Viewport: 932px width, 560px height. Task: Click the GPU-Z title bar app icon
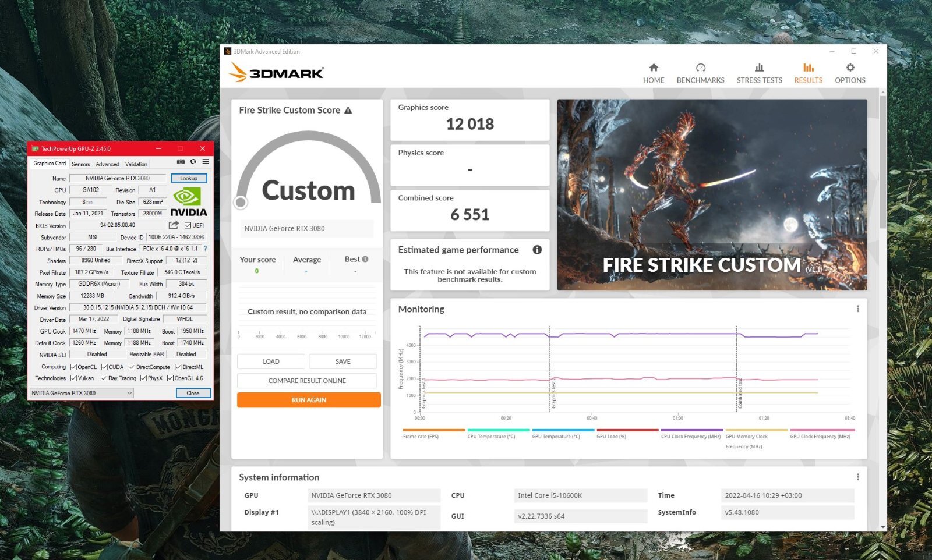pyautogui.click(x=35, y=148)
